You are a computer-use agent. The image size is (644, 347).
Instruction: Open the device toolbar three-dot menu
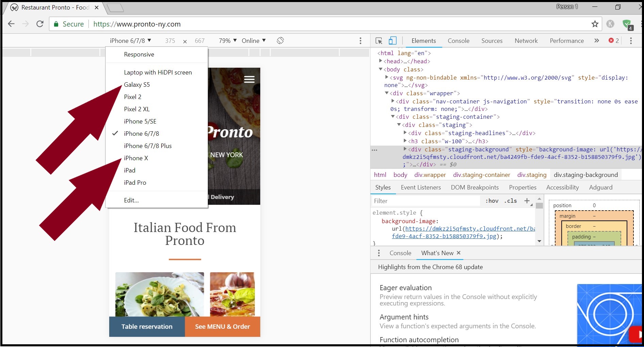point(360,41)
